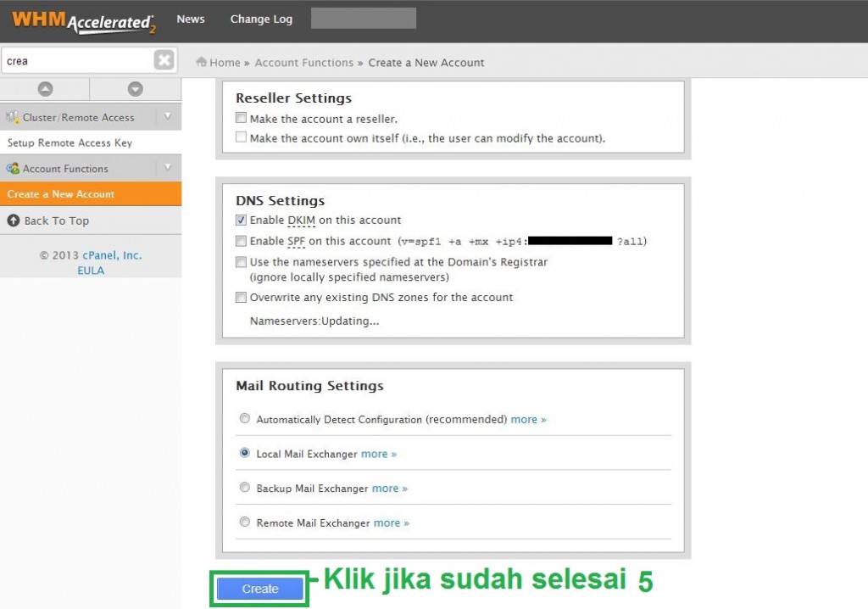Enable SPF on this account

point(240,241)
